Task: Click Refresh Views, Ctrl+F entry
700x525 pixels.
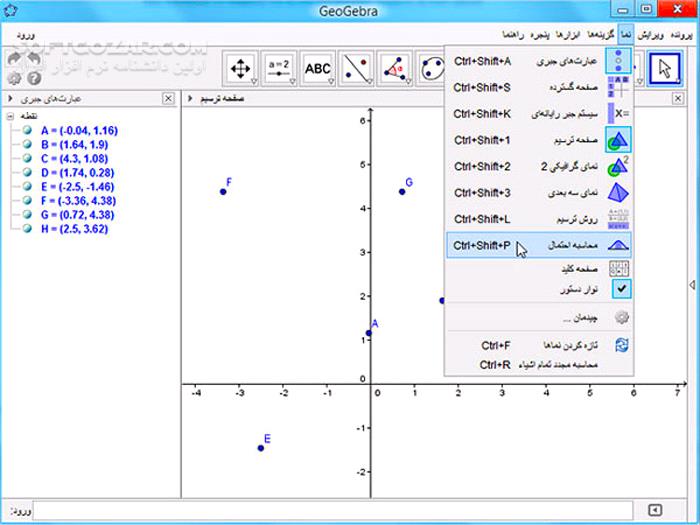Action: pos(539,346)
